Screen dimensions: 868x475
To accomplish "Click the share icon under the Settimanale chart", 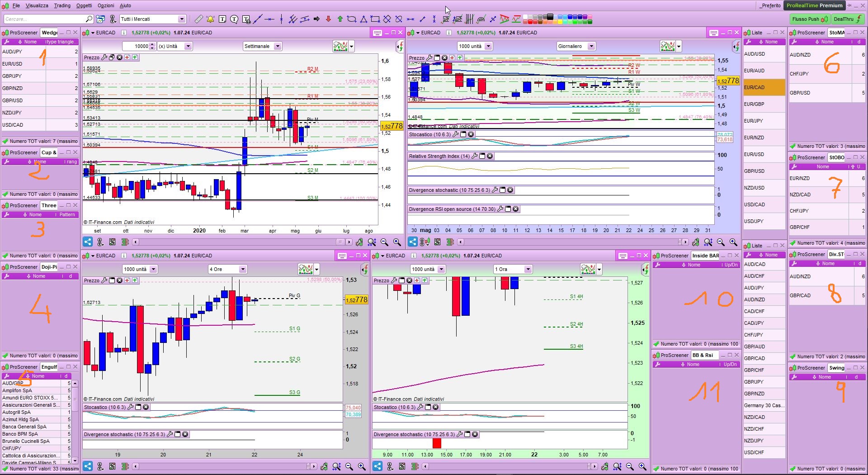I will (x=88, y=242).
